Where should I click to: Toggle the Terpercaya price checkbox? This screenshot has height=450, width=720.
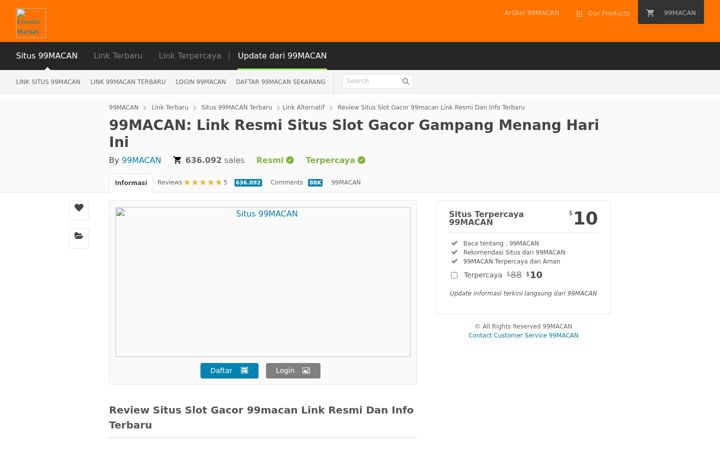454,275
